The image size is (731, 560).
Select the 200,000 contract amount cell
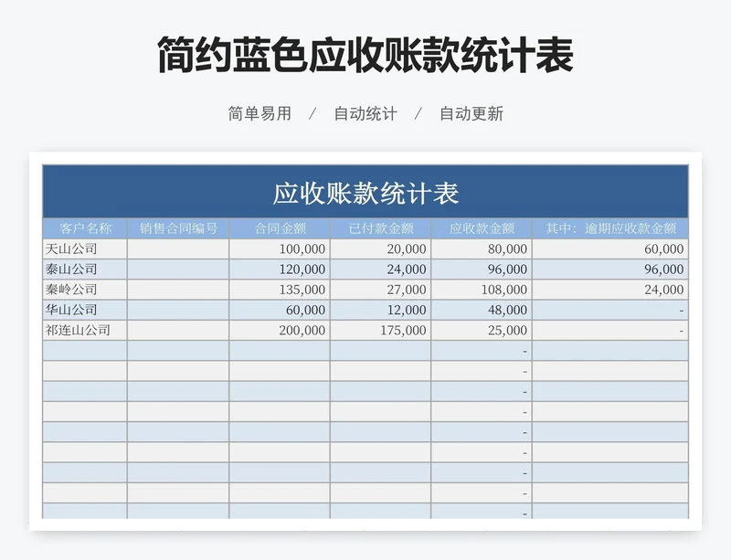(280, 330)
